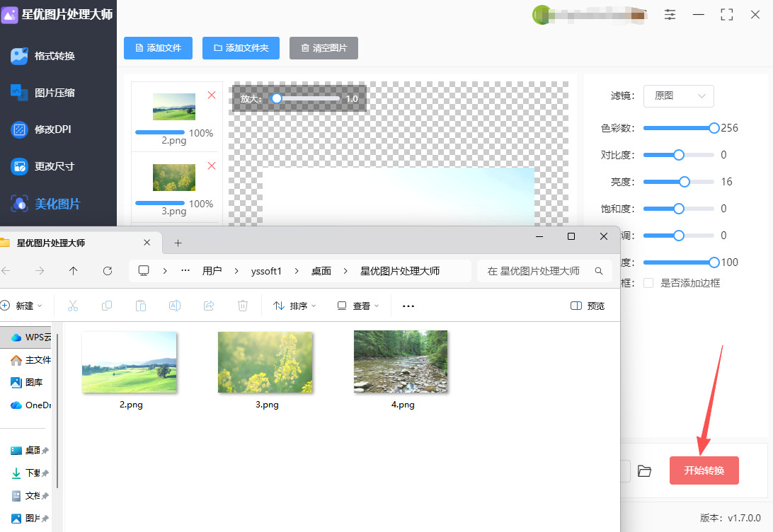
Task: Click the output folder browse icon
Action: tap(644, 470)
